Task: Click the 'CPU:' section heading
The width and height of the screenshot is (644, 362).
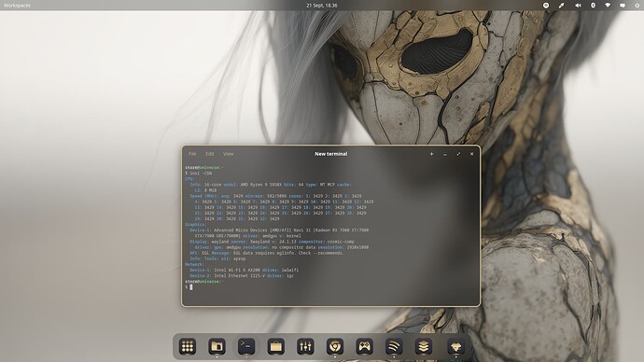Action: coord(189,179)
